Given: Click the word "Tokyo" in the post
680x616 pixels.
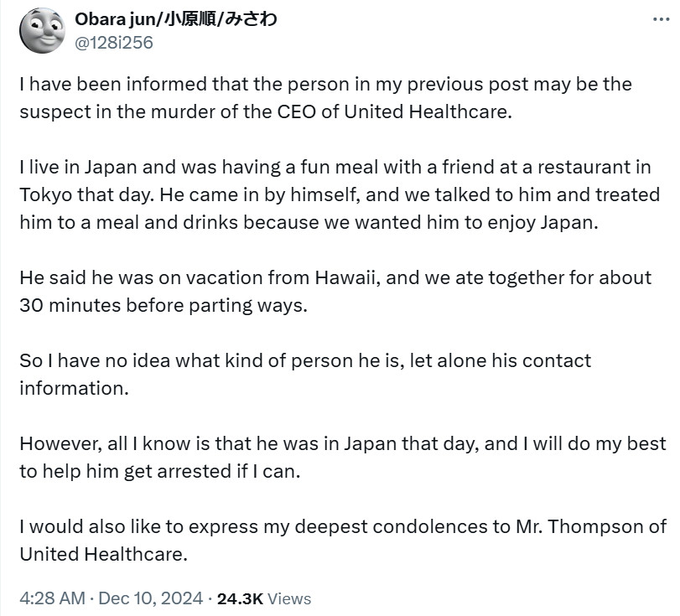Looking at the screenshot, I should 45,195.
